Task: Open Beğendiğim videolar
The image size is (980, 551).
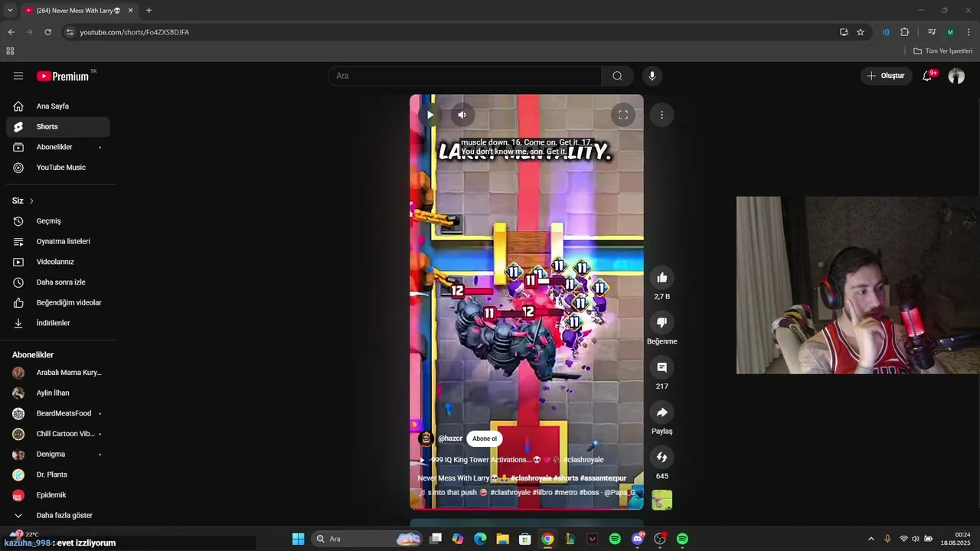Action: 58,303
